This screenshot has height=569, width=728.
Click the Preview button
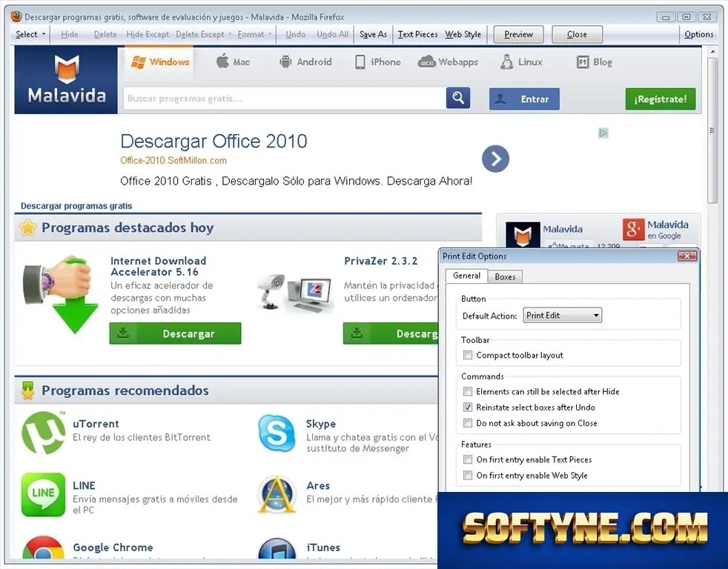click(x=519, y=34)
